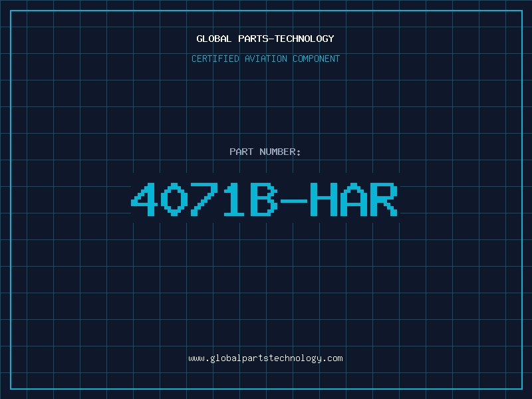Click the GLOBAL PARTS-TECHNOLOGY heading
This screenshot has height=399, width=532.
click(x=265, y=39)
